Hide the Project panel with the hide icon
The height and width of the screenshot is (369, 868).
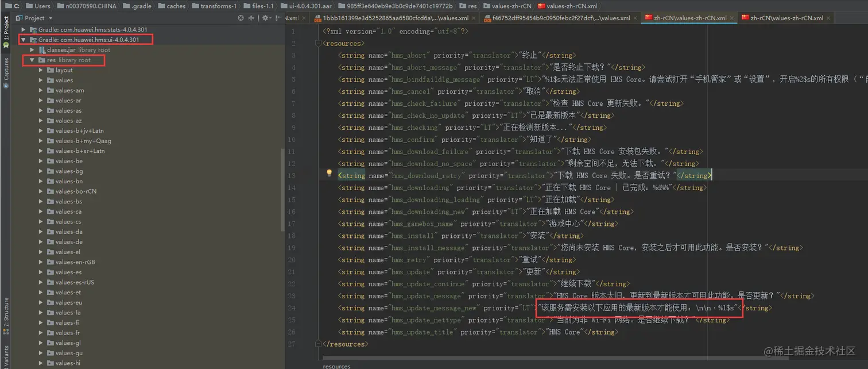(278, 18)
